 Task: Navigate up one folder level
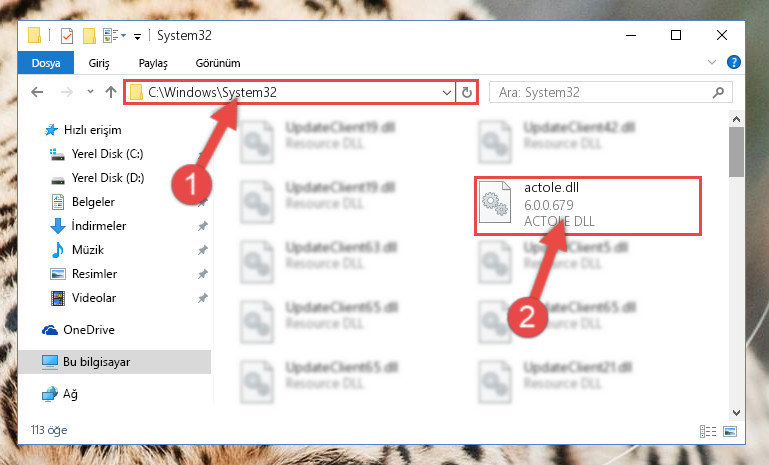point(111,92)
